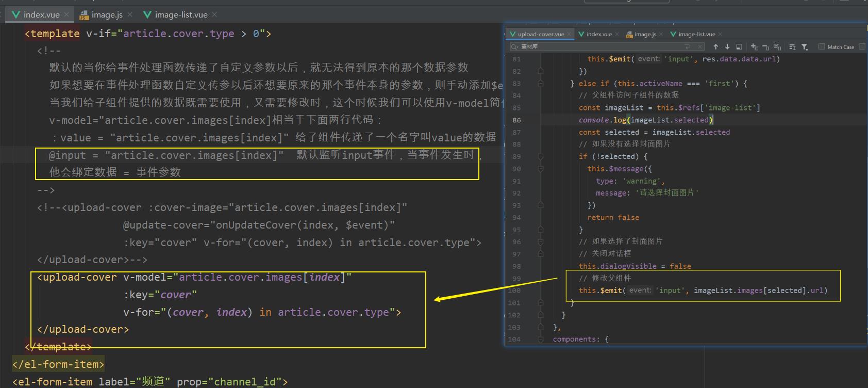Click the </el-form-item> closing tag
The width and height of the screenshot is (868, 388).
pyautogui.click(x=58, y=364)
